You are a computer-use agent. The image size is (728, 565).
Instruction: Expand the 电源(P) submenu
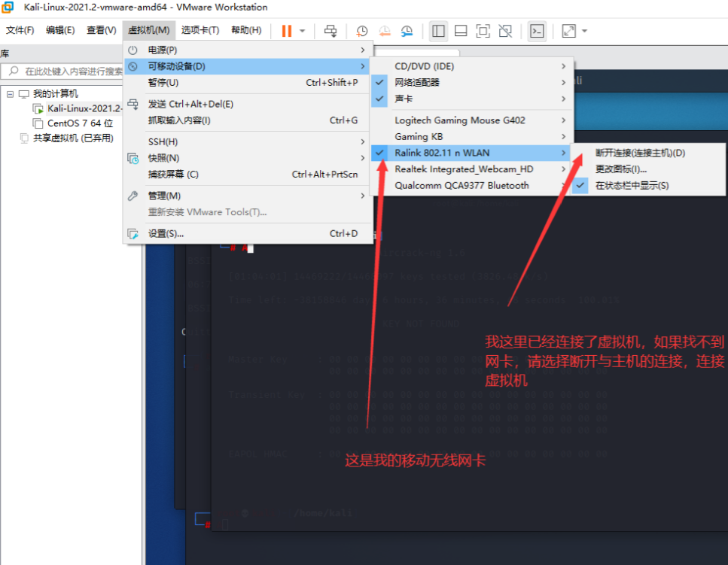(248, 50)
